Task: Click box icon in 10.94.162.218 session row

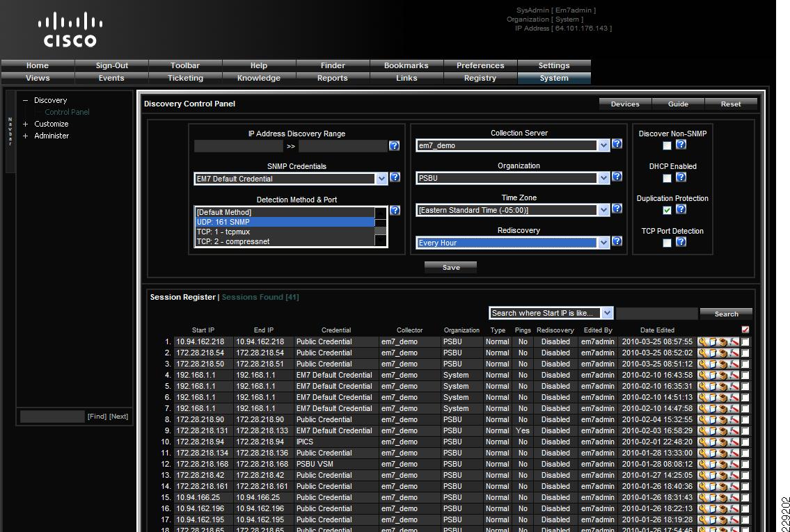Action: [723, 341]
